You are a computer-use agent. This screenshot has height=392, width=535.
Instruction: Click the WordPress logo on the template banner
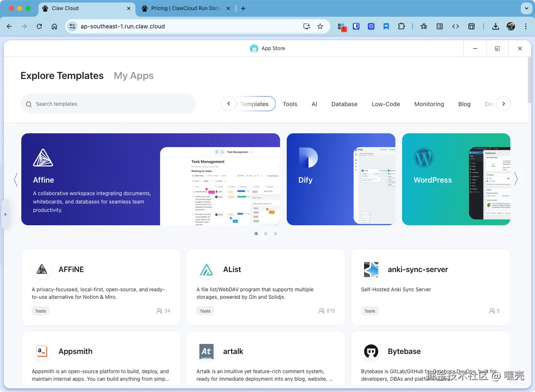424,158
